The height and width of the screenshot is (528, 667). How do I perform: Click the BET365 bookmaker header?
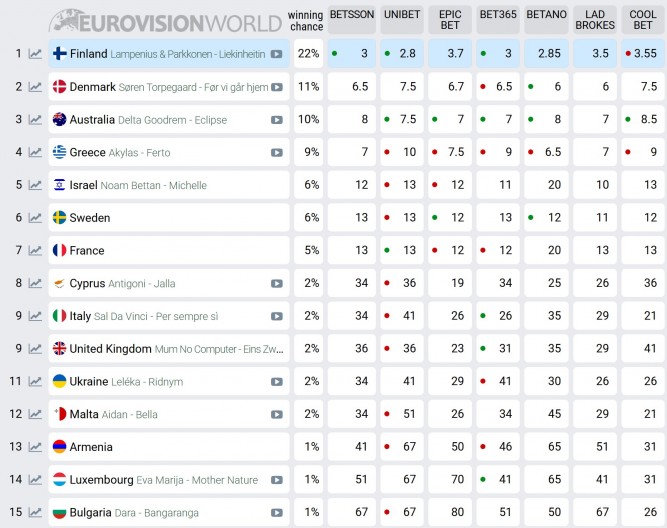tap(498, 14)
